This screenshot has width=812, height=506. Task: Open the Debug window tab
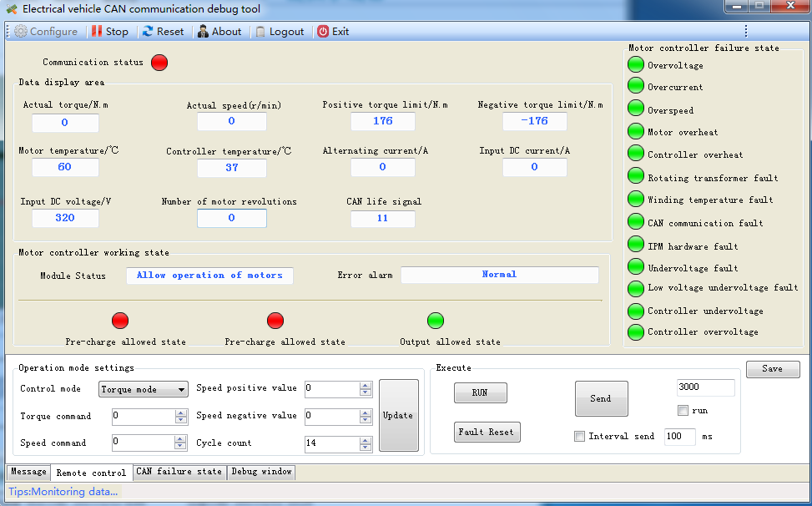click(261, 472)
